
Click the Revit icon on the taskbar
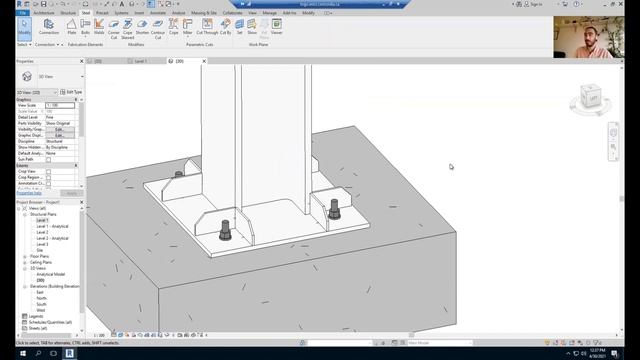coord(69,353)
